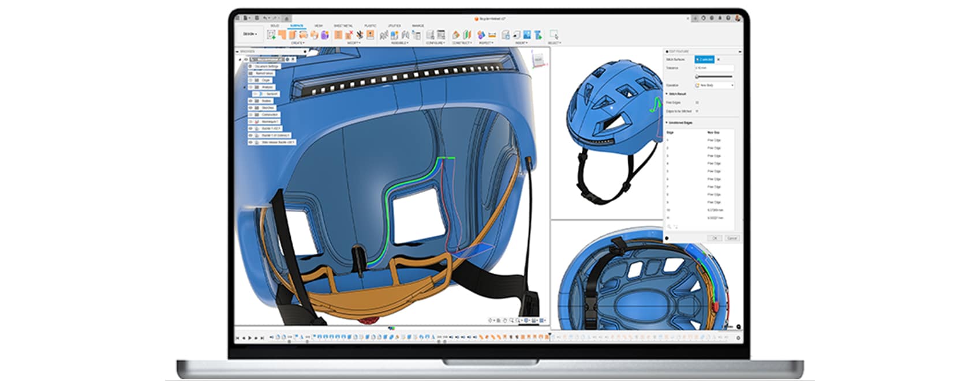
Task: Click the Insert Image canvas icon
Action: (528, 35)
